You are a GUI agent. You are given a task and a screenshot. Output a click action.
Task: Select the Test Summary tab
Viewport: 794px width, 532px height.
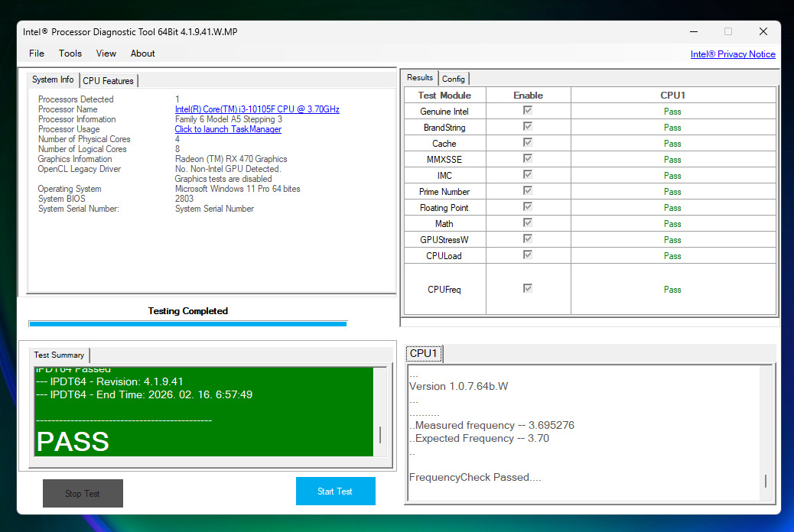(59, 355)
